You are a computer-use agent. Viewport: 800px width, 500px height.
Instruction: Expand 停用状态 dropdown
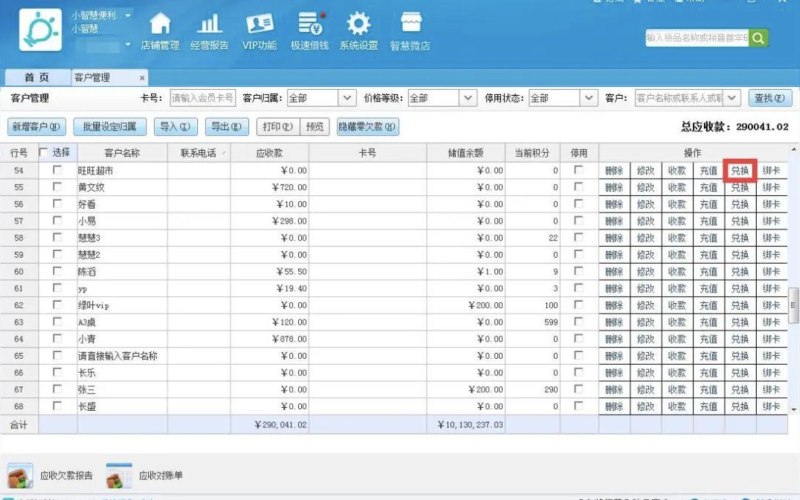coord(588,98)
